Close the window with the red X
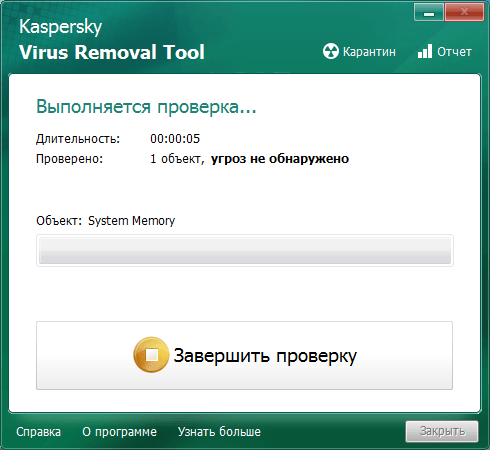 [464, 13]
